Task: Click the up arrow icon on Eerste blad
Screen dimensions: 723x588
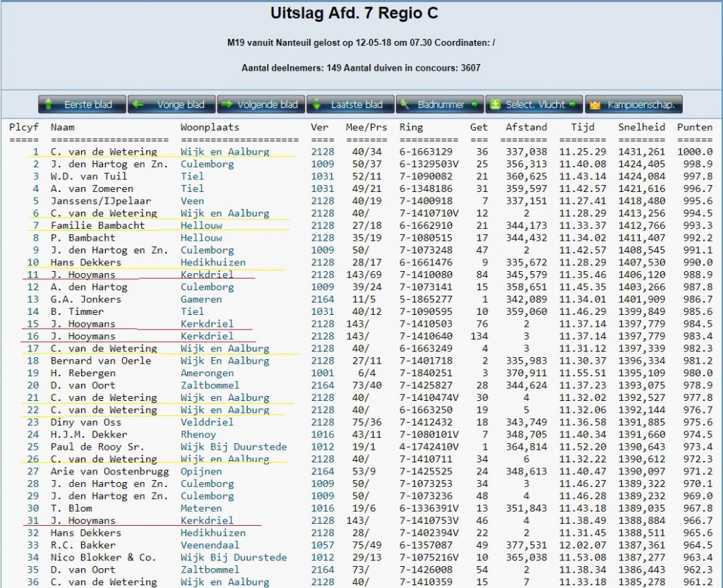Action: [x=49, y=104]
